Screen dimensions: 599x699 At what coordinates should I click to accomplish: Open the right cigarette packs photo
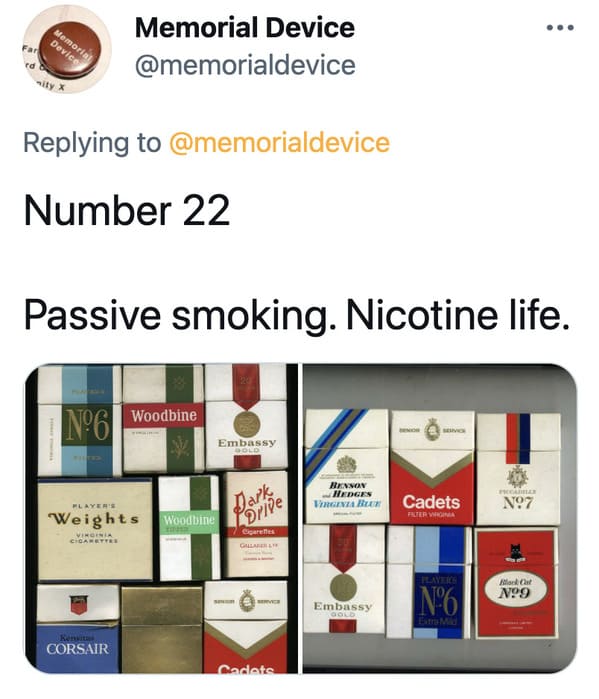[x=440, y=518]
